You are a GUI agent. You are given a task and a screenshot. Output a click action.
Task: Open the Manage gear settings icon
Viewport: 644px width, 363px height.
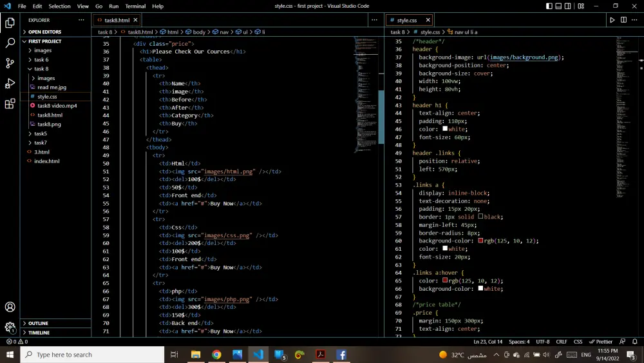pos(10,328)
